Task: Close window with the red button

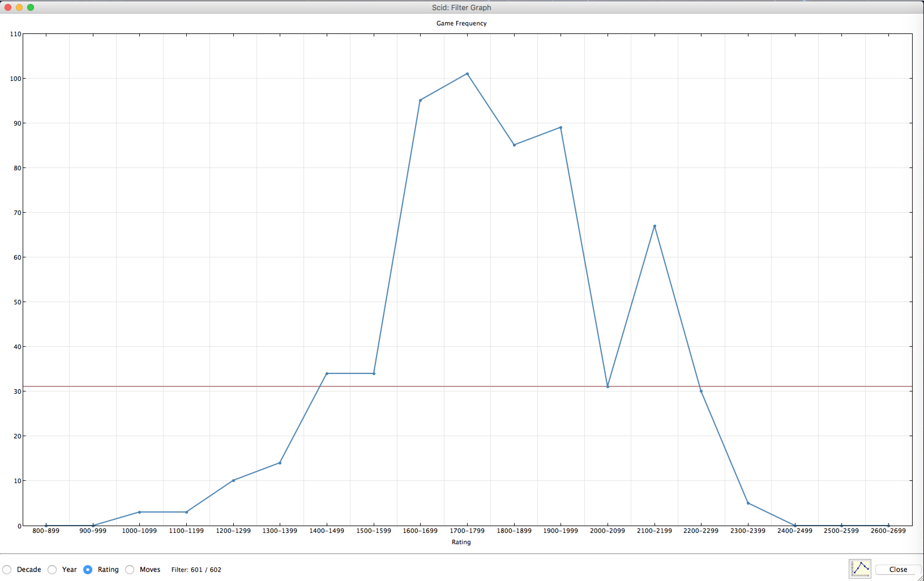Action: pyautogui.click(x=8, y=7)
